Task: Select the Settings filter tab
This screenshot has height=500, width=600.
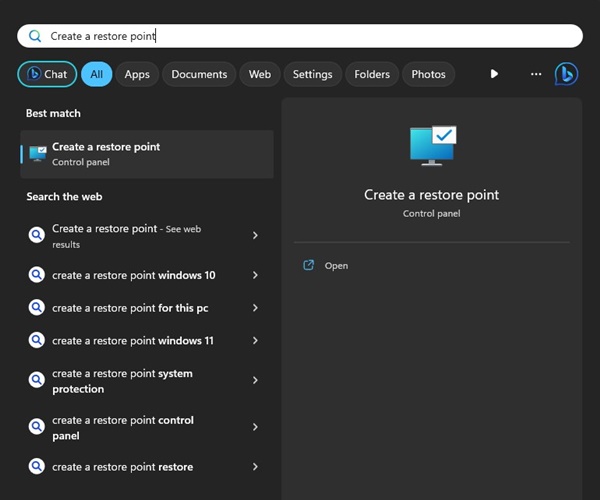Action: pos(312,74)
